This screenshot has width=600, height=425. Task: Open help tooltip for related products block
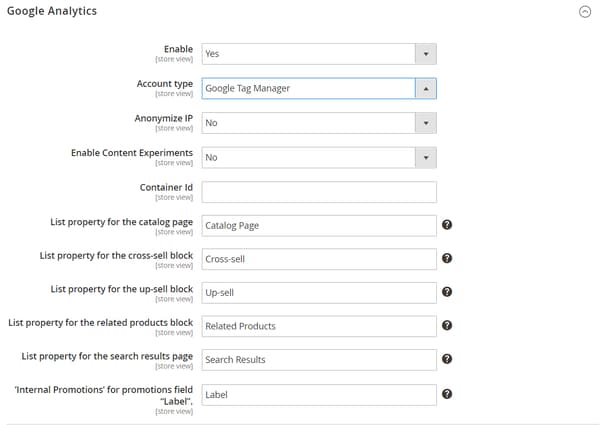tap(447, 325)
